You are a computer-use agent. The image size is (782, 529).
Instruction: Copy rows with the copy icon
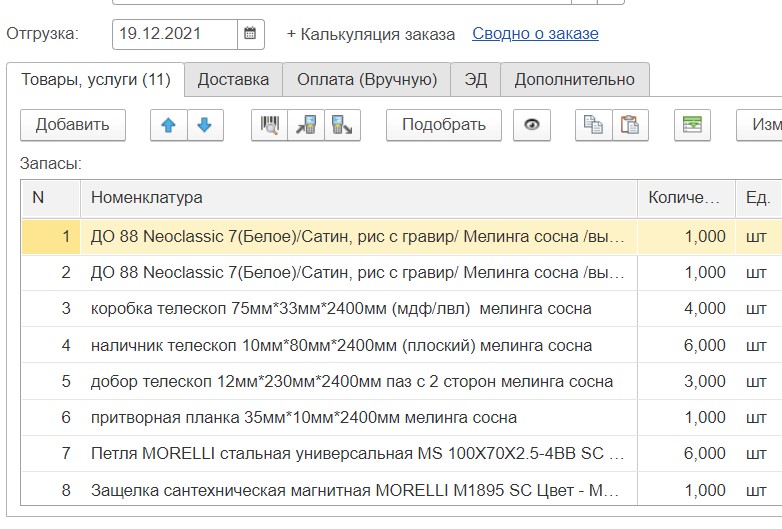(593, 125)
